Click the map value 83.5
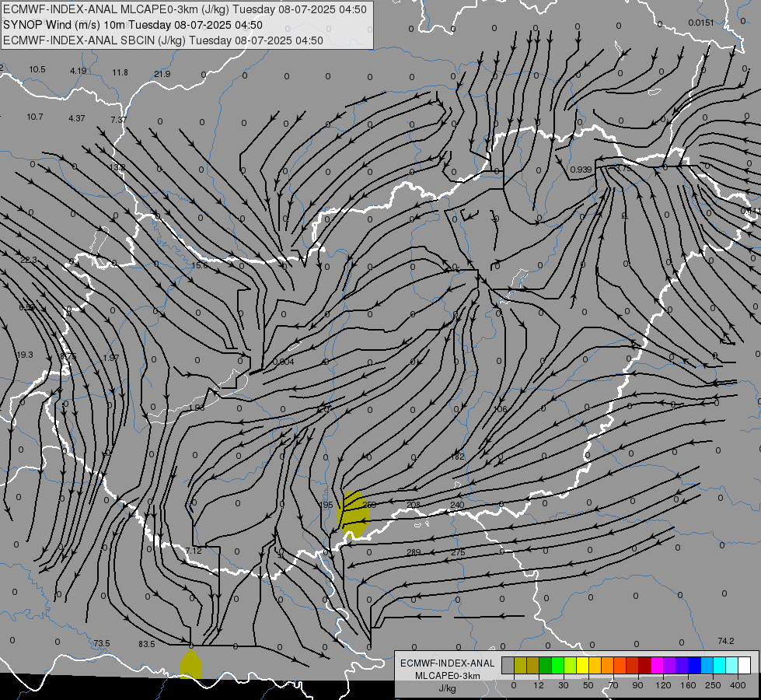 (147, 644)
